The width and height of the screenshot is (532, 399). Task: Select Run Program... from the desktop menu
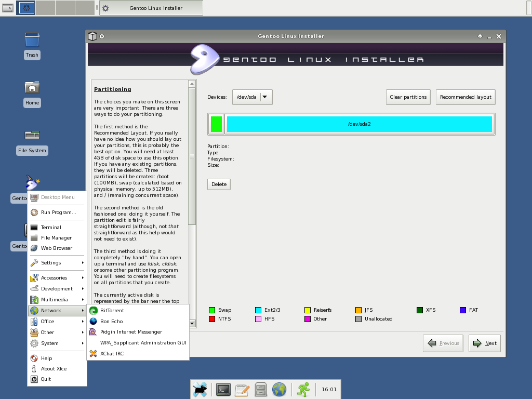[57, 212]
